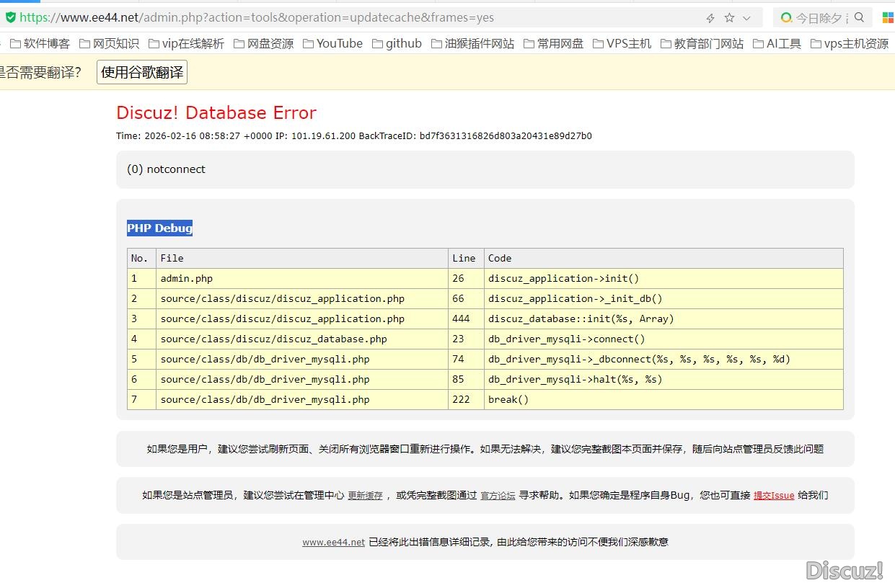
Task: Click into the URL address field
Action: coord(361,17)
